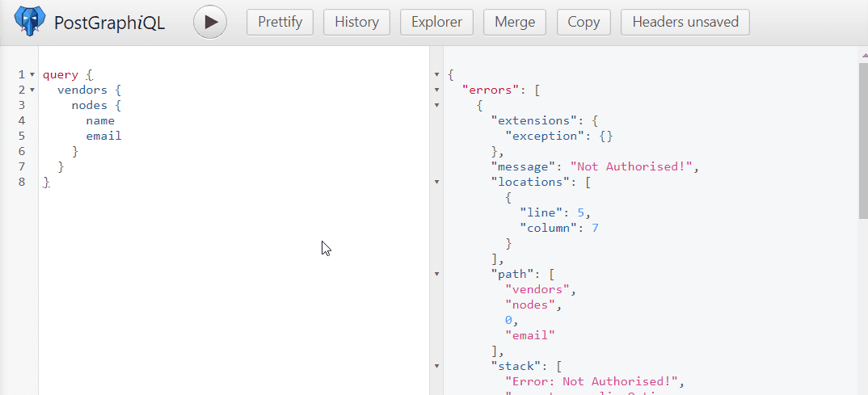The image size is (868, 395).
Task: Click the "nodes" field on line 3
Action: (x=90, y=105)
